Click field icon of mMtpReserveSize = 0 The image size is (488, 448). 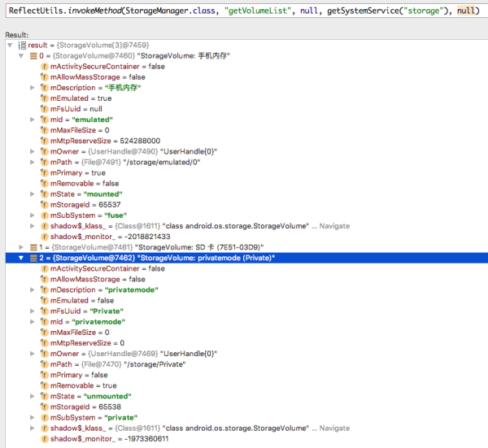point(45,343)
